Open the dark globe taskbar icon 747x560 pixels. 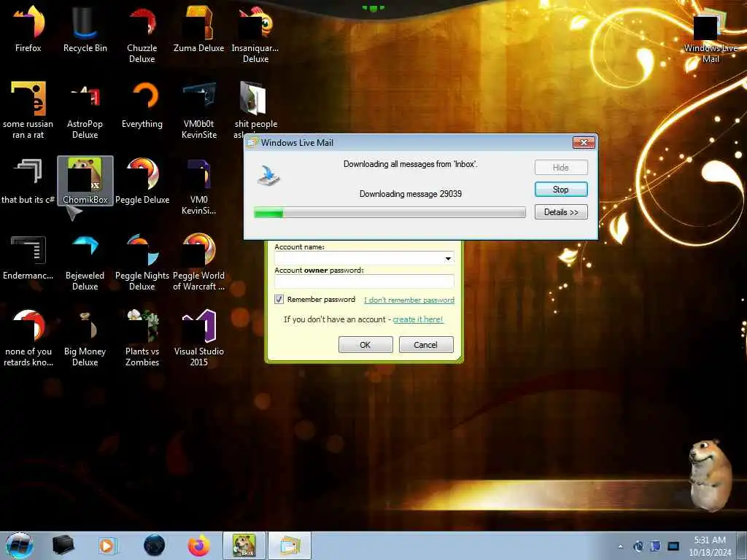click(154, 545)
